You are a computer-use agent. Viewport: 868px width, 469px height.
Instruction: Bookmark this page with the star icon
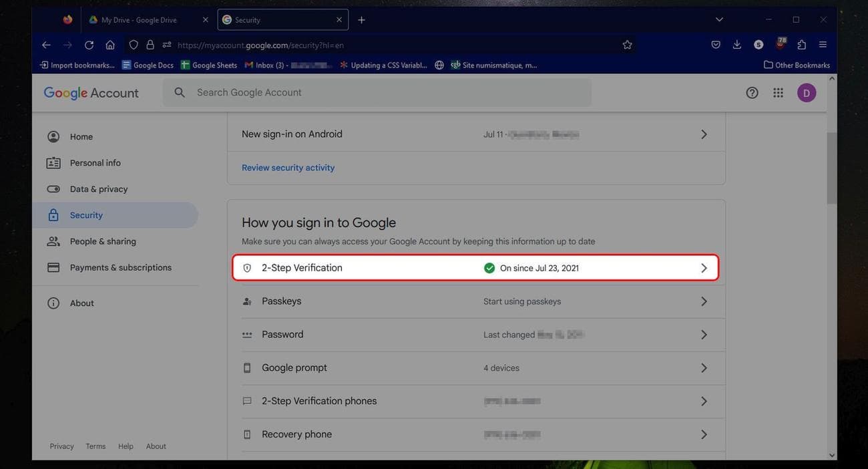(626, 44)
